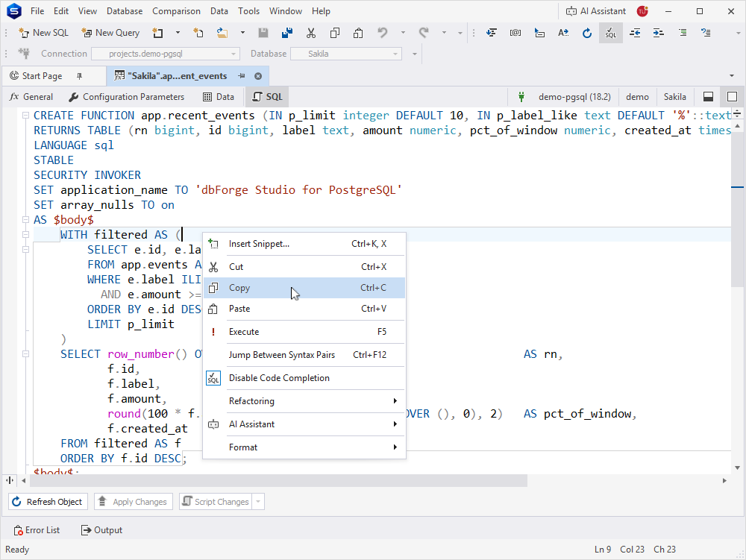This screenshot has width=746, height=560.
Task: Click the new item icon after New Query
Action: 157,33
